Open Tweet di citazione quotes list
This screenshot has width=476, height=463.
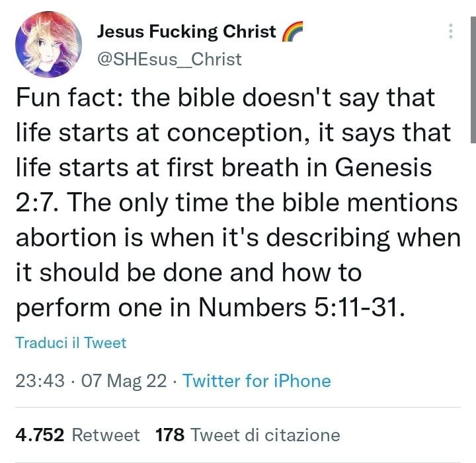point(265,435)
